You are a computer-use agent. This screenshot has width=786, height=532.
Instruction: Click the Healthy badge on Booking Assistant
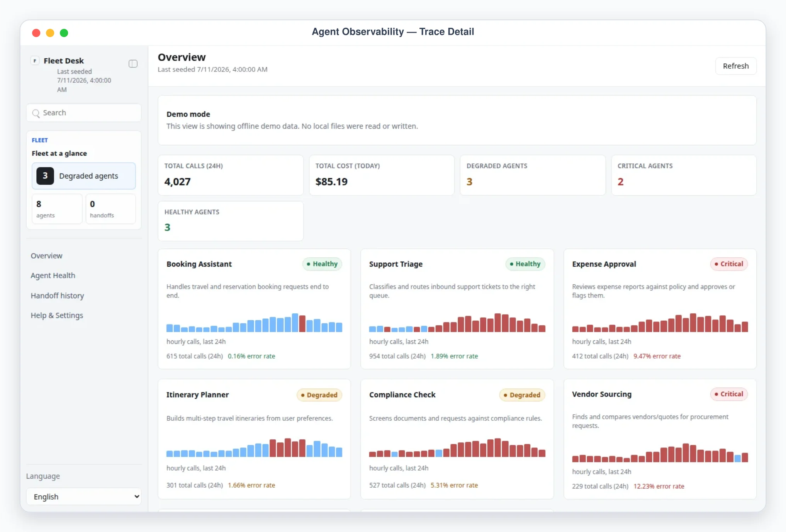click(322, 264)
